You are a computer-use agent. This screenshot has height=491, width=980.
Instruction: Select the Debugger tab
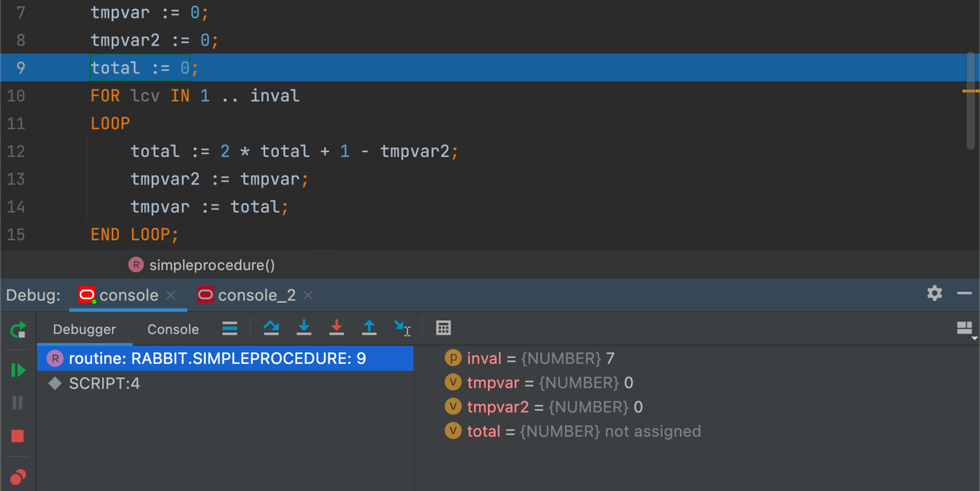click(x=83, y=328)
